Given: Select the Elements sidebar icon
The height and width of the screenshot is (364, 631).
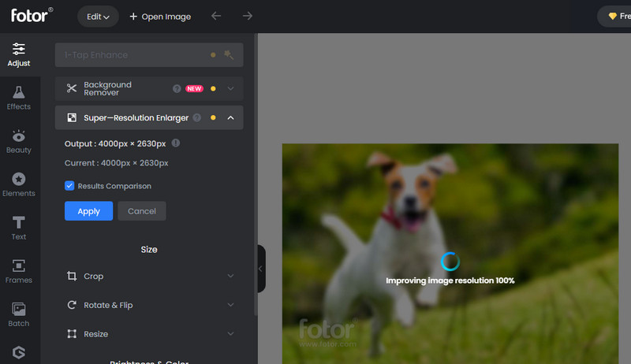Looking at the screenshot, I should tap(19, 184).
